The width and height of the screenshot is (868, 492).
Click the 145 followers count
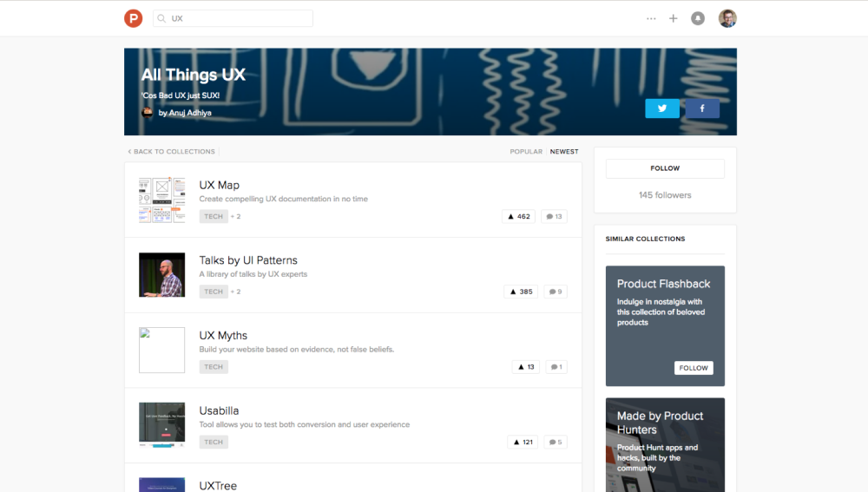coord(665,195)
